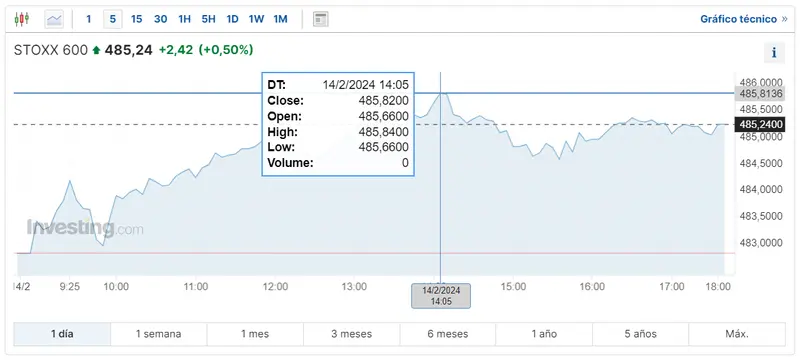Viewport: 800px width, 362px height.
Task: Choose the 15 minute interval
Action: tap(136, 19)
